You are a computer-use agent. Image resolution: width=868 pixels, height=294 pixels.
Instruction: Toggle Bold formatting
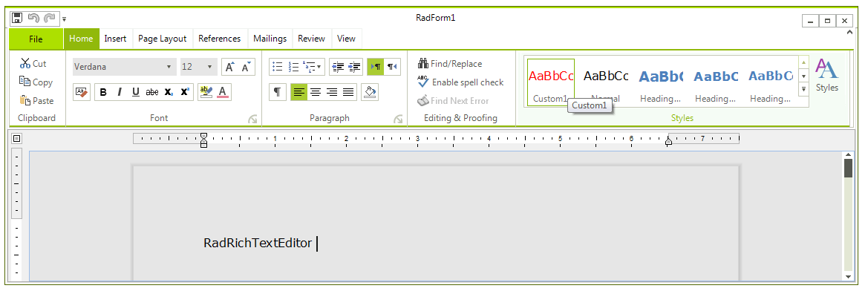103,92
